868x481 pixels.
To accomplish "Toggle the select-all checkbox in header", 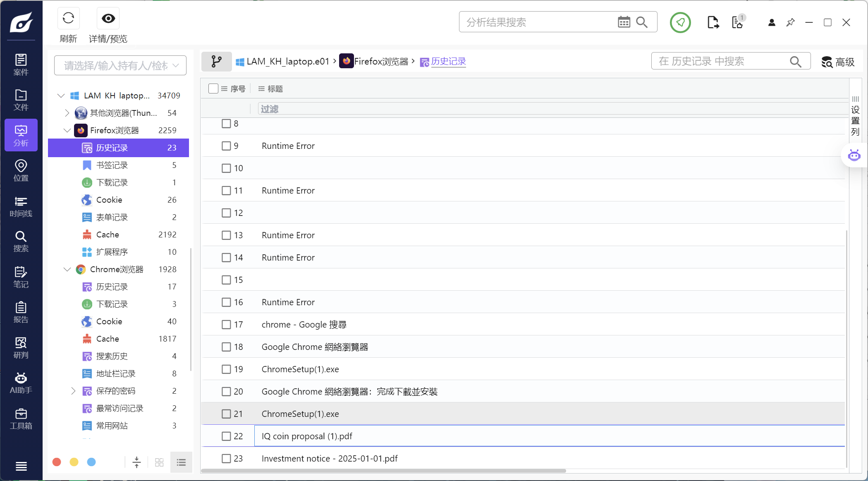I will [213, 89].
